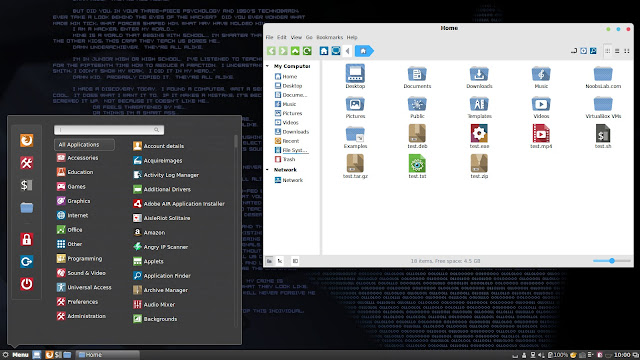This screenshot has width=640, height=360.
Task: Show places in the sidebar
Action: [x=269, y=261]
